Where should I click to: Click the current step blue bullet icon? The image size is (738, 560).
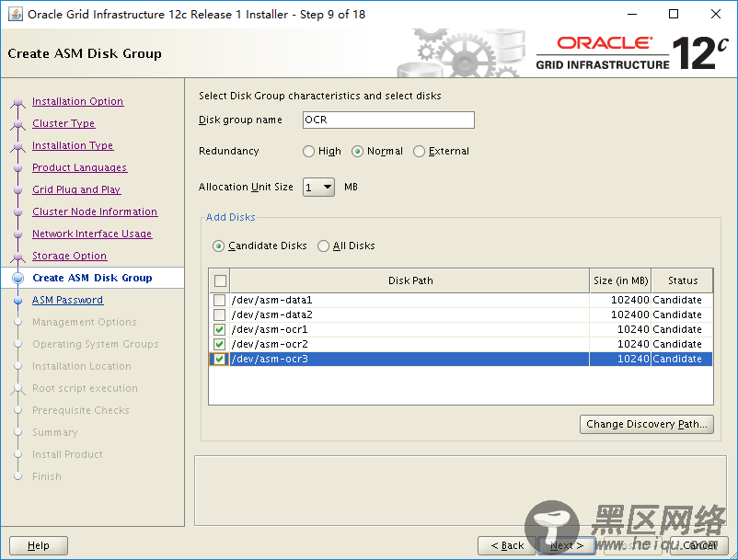pos(17,278)
